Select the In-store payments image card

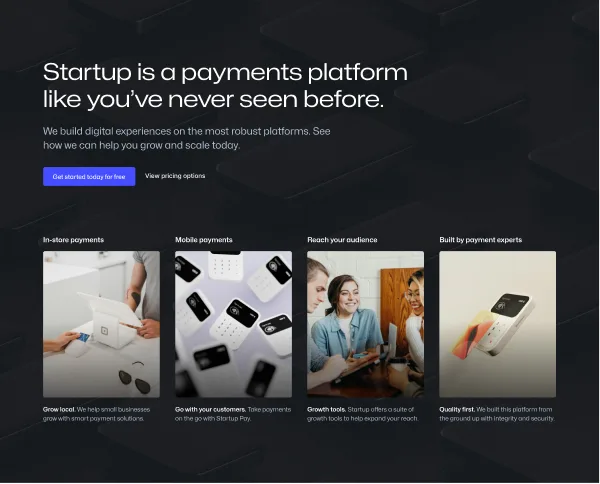(x=101, y=324)
